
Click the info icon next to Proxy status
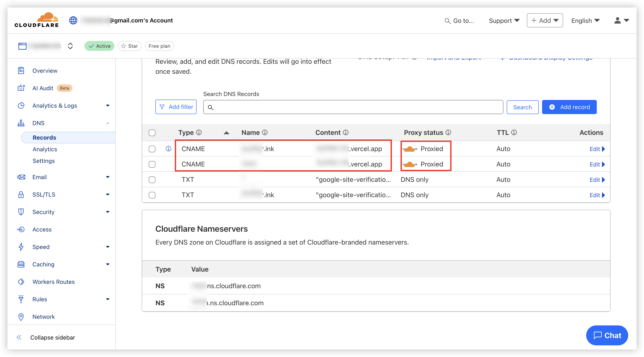coord(448,132)
